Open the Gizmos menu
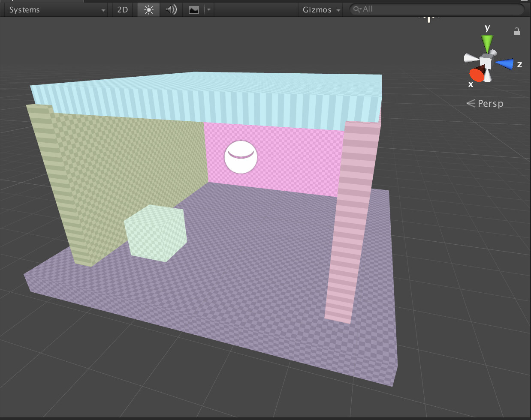Image resolution: width=531 pixels, height=420 pixels. click(x=320, y=9)
